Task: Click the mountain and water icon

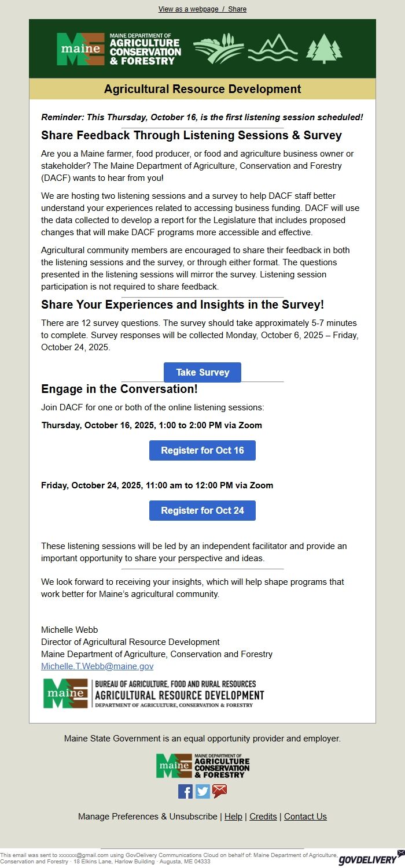Action: [x=273, y=49]
